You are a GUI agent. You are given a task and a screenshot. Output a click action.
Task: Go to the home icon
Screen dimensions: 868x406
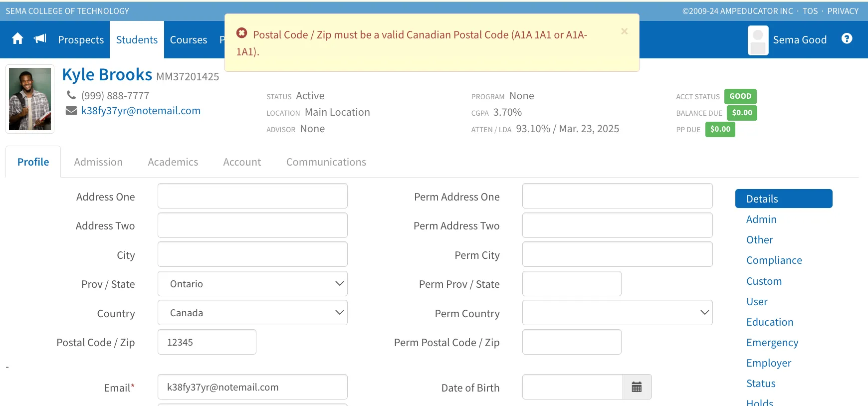point(17,39)
